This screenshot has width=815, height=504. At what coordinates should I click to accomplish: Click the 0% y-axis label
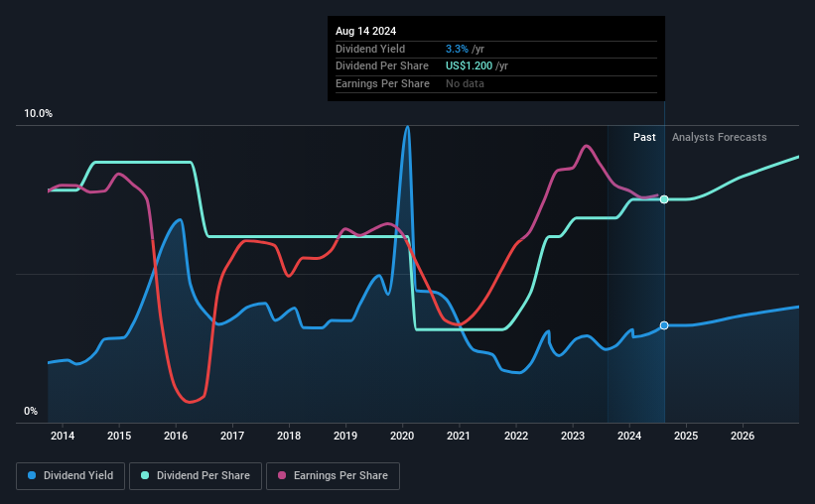[31, 411]
